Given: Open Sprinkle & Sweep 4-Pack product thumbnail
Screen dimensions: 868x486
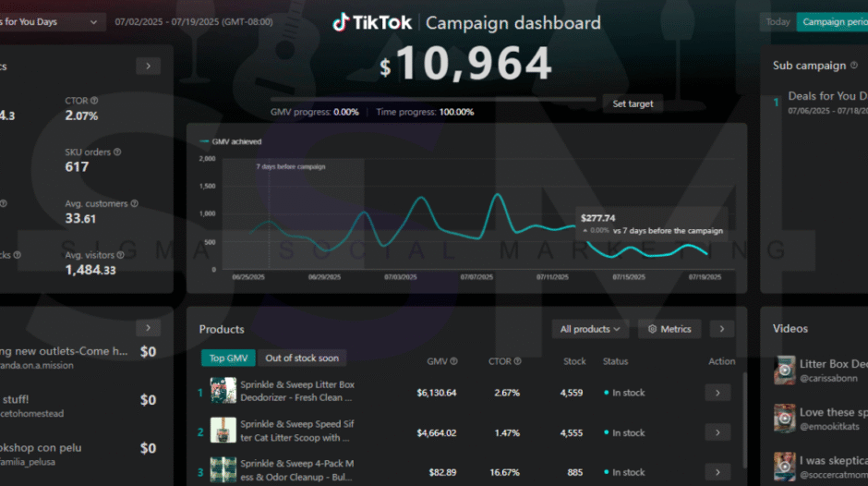Looking at the screenshot, I should [x=223, y=470].
